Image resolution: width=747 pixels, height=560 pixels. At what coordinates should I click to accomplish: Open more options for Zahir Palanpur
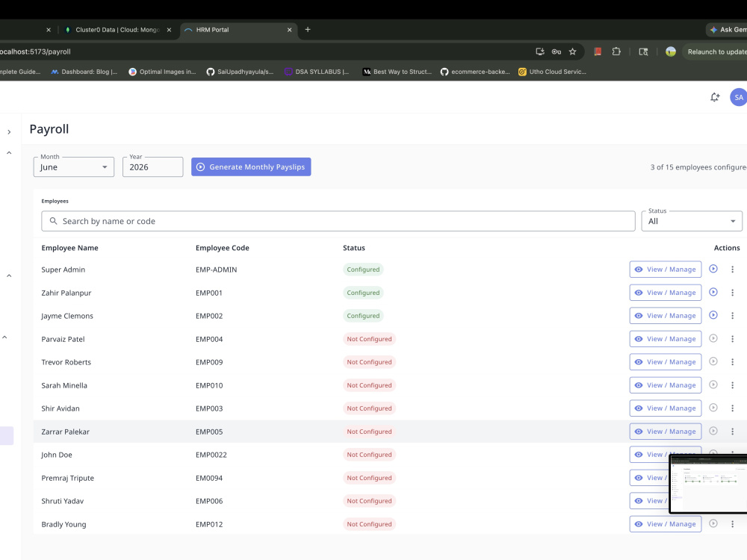pos(732,293)
